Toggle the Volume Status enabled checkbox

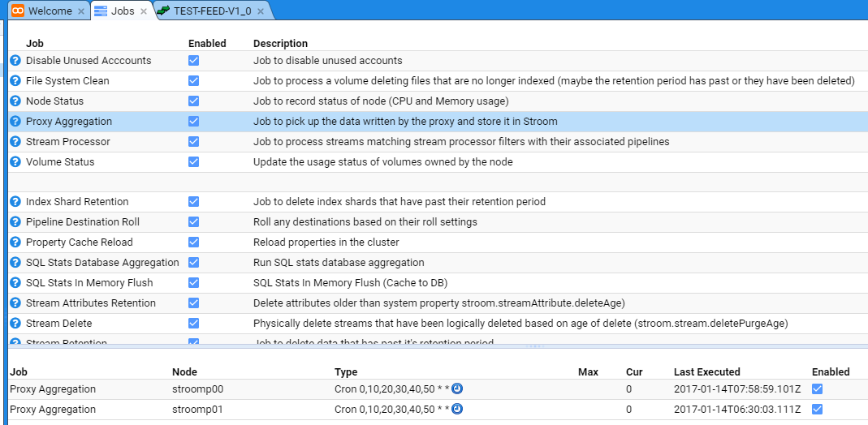tap(193, 162)
